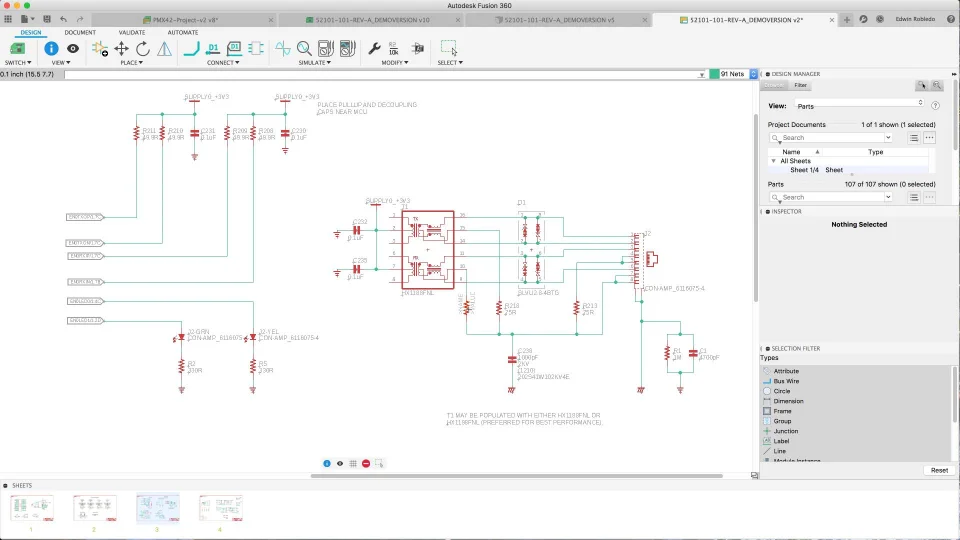Switch to the VALIDATE ribbon tab
Image resolution: width=960 pixels, height=540 pixels.
[x=132, y=32]
